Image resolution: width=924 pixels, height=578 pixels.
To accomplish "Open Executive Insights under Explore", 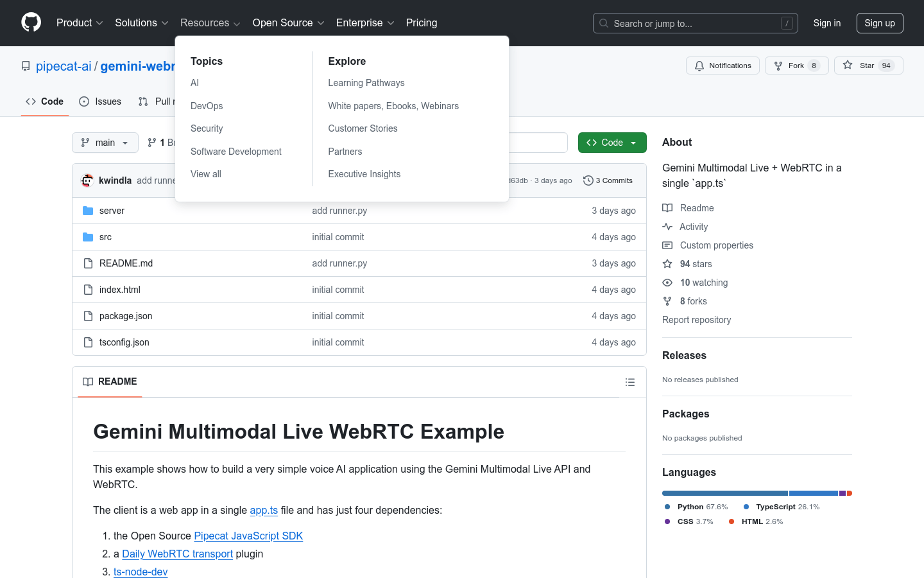I will (364, 174).
